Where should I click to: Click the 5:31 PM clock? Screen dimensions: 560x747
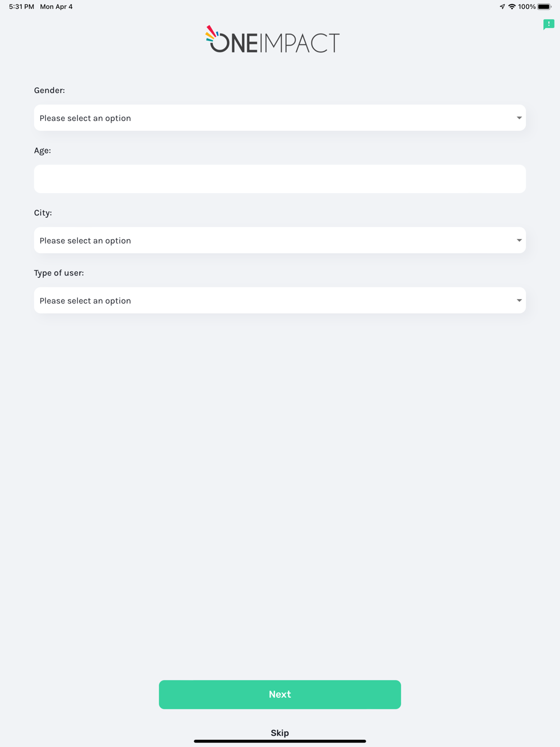tap(21, 7)
